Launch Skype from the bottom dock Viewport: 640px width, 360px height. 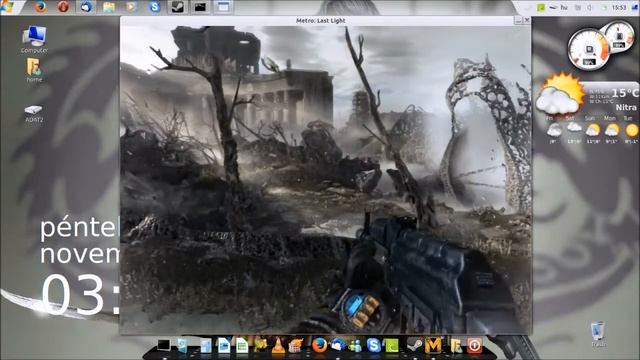(x=373, y=345)
